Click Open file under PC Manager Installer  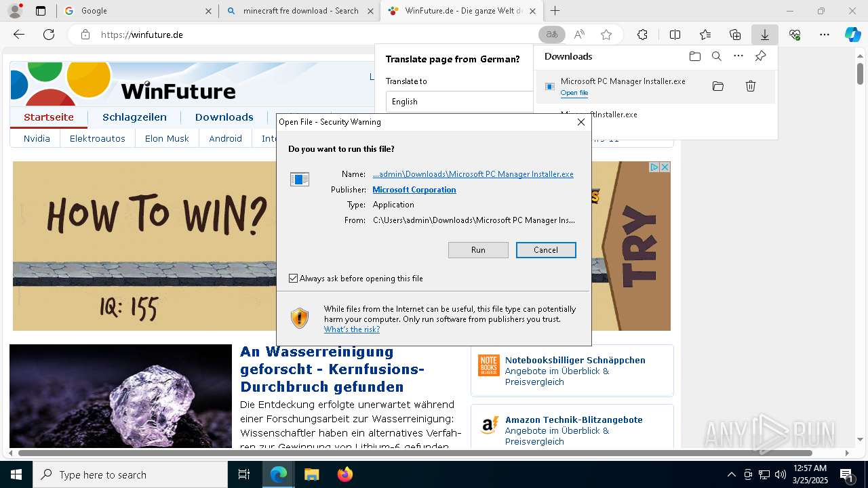[574, 93]
